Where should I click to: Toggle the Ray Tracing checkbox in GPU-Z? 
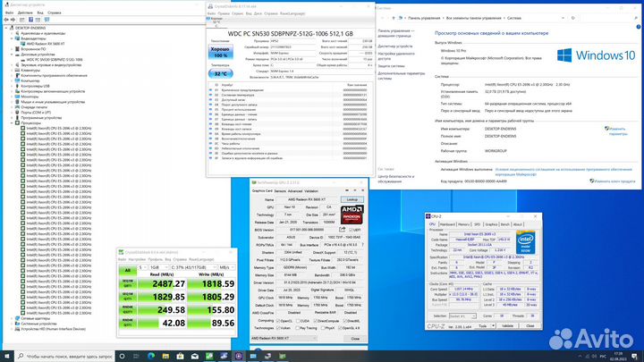[297, 328]
